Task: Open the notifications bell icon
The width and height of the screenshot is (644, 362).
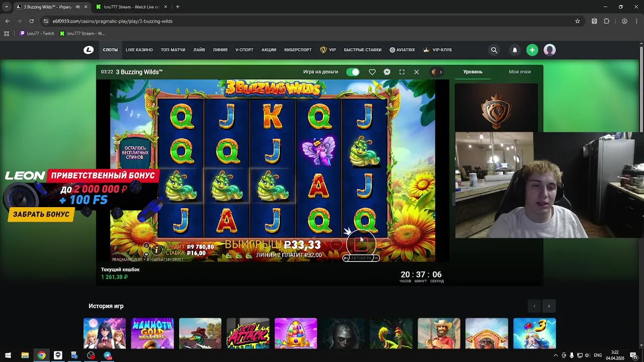Action: pos(515,50)
